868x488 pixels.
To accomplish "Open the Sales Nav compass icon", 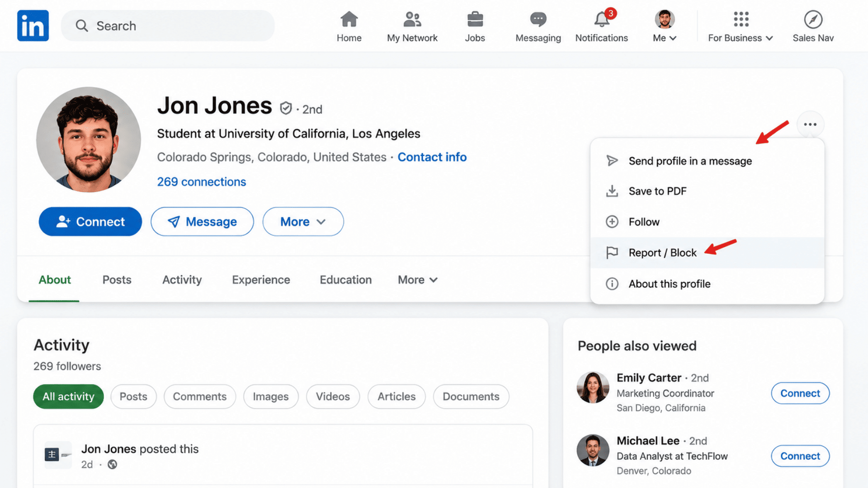I will tap(813, 19).
